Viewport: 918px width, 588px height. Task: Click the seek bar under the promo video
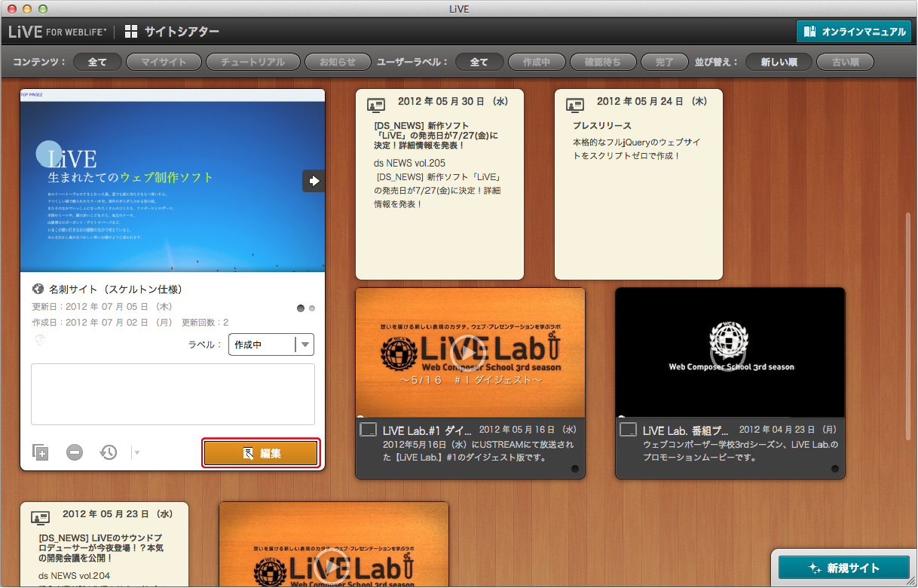tap(730, 416)
